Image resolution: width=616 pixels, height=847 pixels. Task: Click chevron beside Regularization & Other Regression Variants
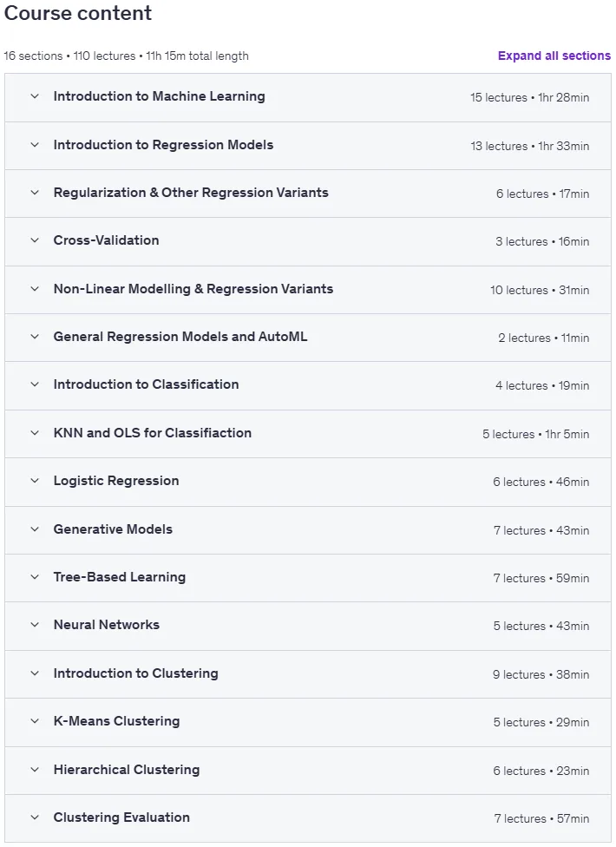[x=35, y=193]
